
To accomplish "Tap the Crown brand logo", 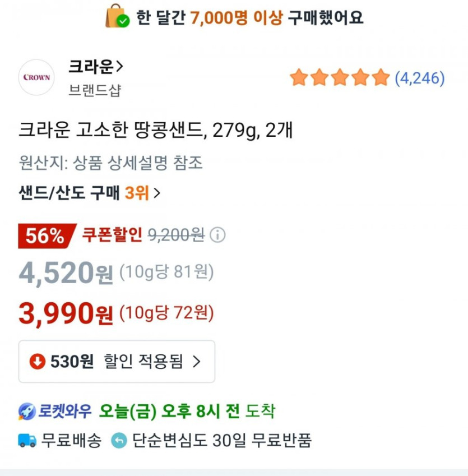I will (x=37, y=77).
